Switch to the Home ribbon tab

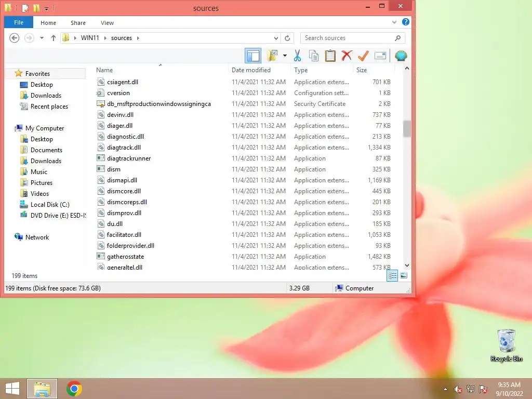(x=48, y=23)
